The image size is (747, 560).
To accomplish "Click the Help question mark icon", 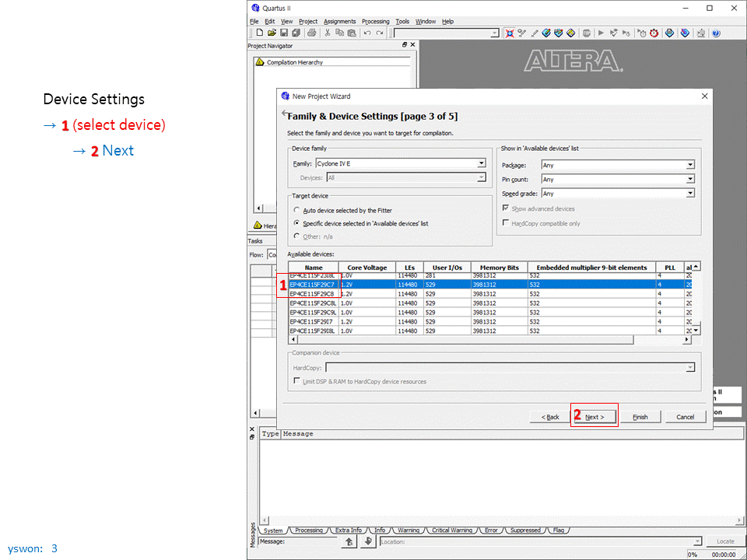I will pyautogui.click(x=716, y=33).
